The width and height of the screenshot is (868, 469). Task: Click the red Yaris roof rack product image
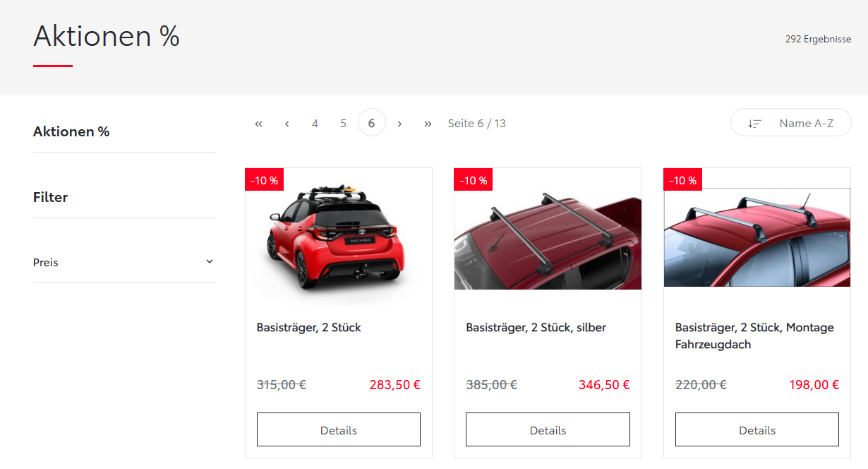tap(339, 237)
